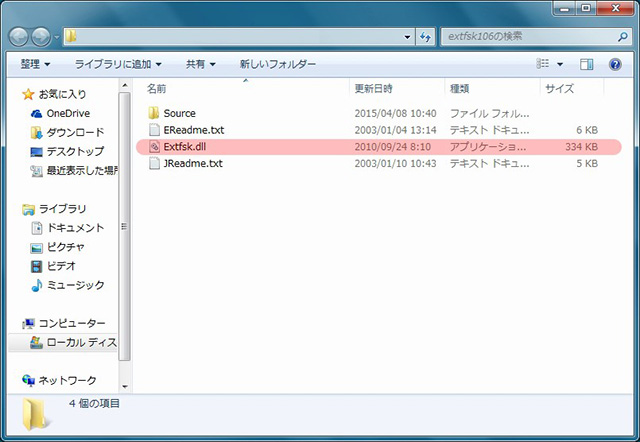Viewport: 640px width, 442px height.
Task: Select the JReadme.txt file icon
Action: (x=154, y=163)
